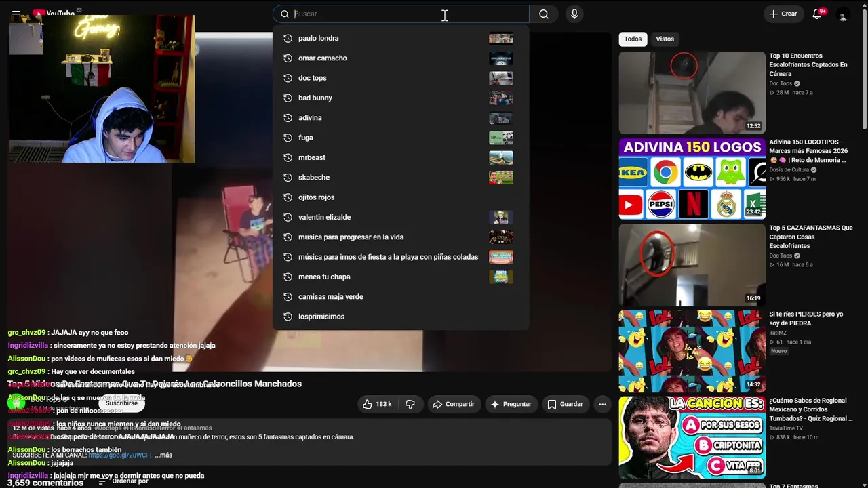The height and width of the screenshot is (488, 868).
Task: Choose 'omar camacho' search suggestion
Action: click(x=401, y=58)
